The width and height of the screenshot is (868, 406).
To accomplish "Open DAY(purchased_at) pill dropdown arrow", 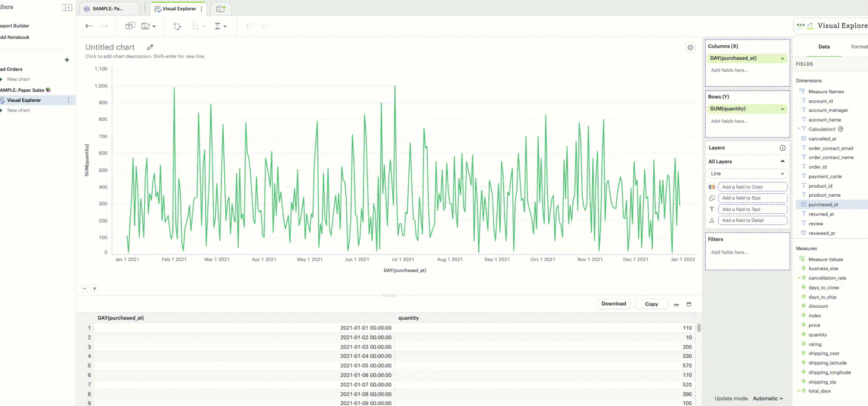I will click(x=782, y=58).
